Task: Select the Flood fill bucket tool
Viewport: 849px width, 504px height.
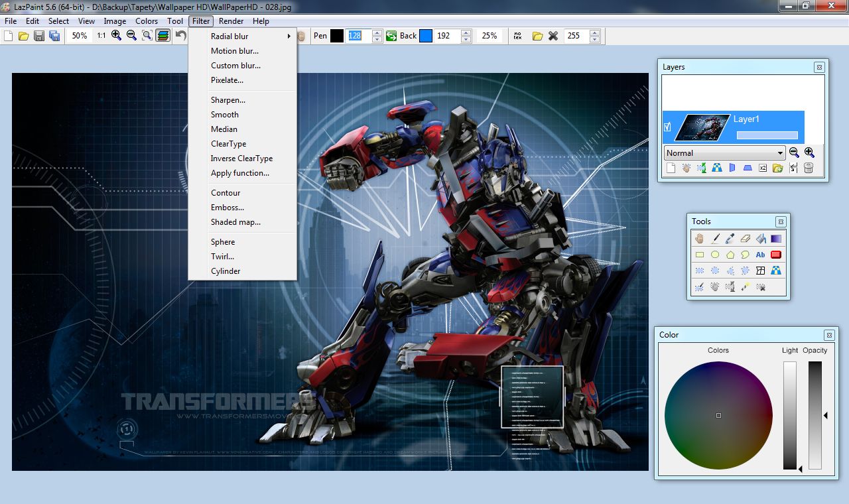Action: [x=761, y=239]
